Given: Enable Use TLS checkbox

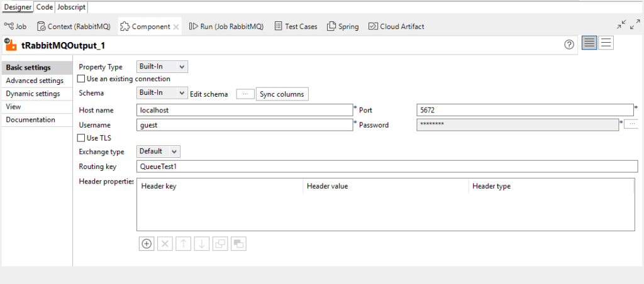Looking at the screenshot, I should tap(81, 138).
